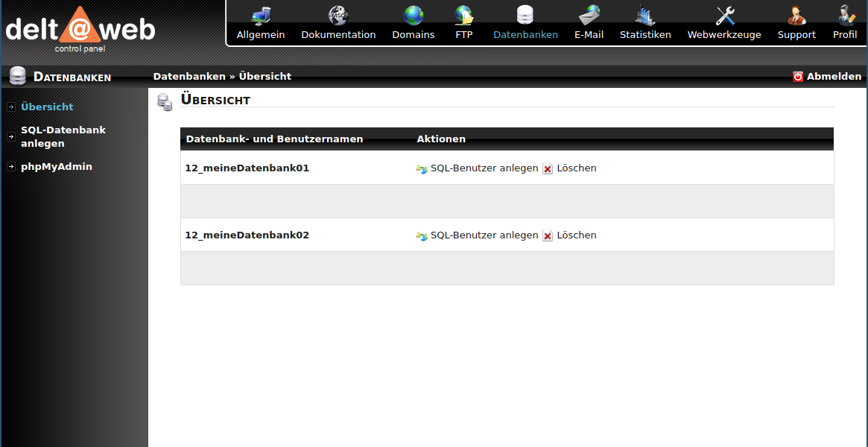868x447 pixels.
Task: Click the Datenbanken breadcrumb link
Action: (189, 77)
